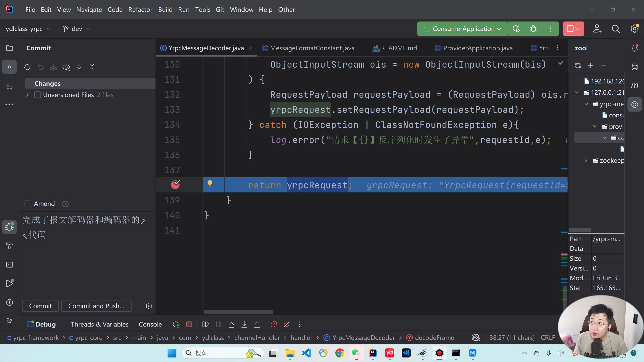
Task: Open the dev branch dropdown
Action: click(76, 29)
